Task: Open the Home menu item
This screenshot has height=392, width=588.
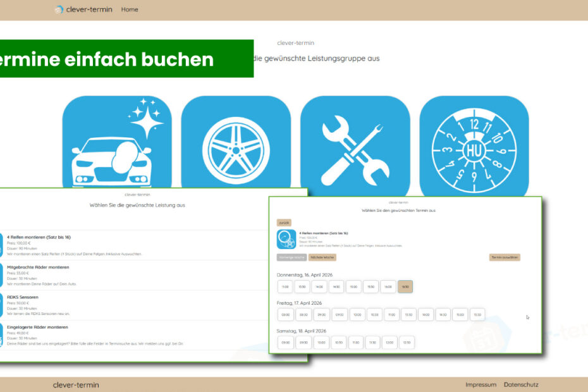Action: tap(130, 9)
